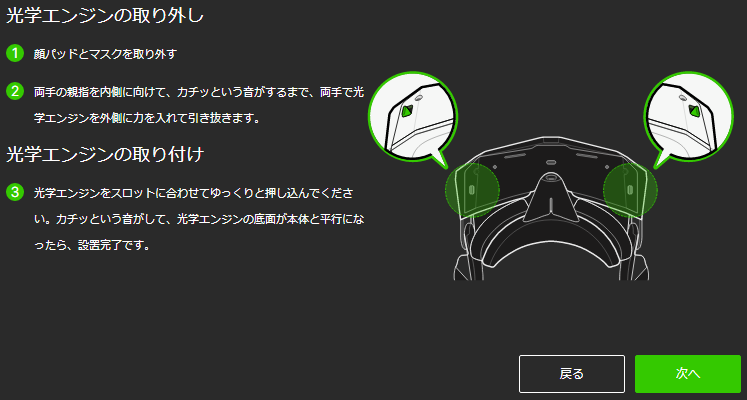Viewport: 747px width, 400px height.
Task: Click the green arrow inside left callout
Action: [406, 111]
